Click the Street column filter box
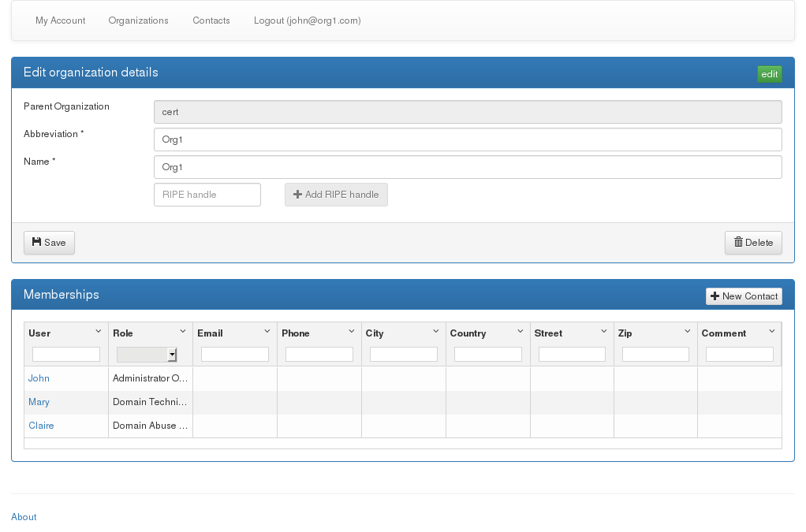 572,355
